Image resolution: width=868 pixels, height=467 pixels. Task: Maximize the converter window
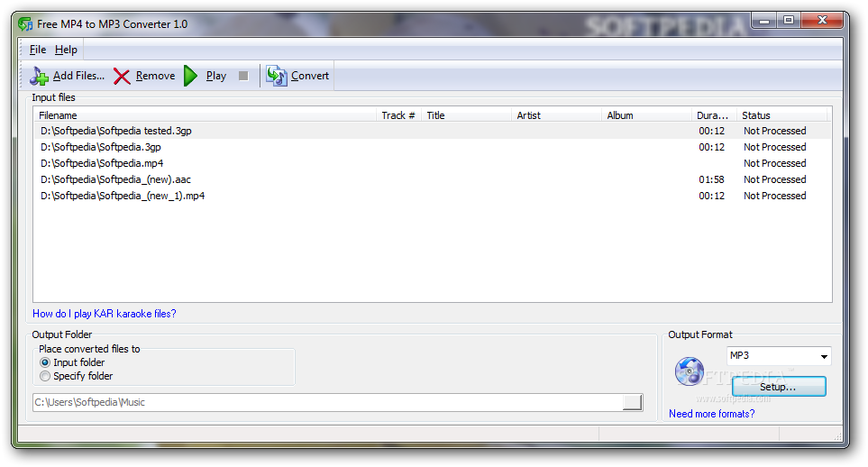[789, 21]
